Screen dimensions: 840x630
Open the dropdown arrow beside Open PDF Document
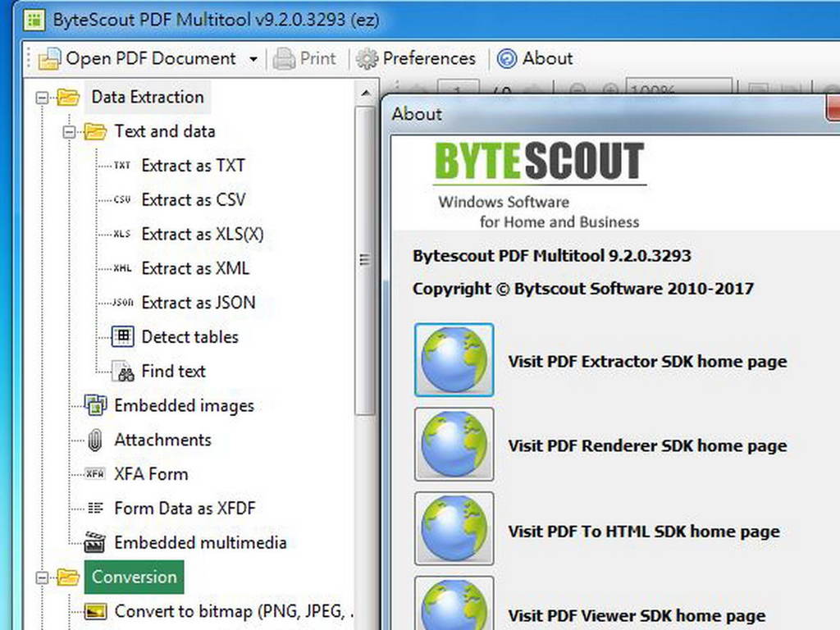click(x=253, y=59)
